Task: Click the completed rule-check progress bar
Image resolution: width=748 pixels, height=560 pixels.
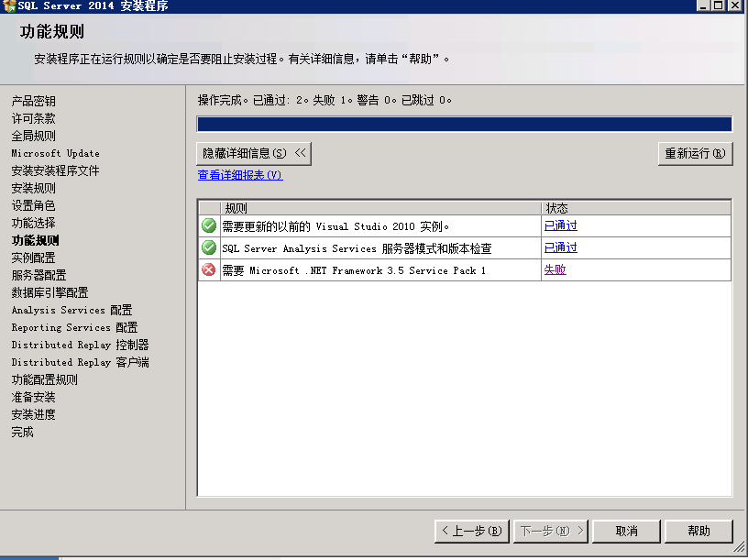Action: pyautogui.click(x=464, y=124)
